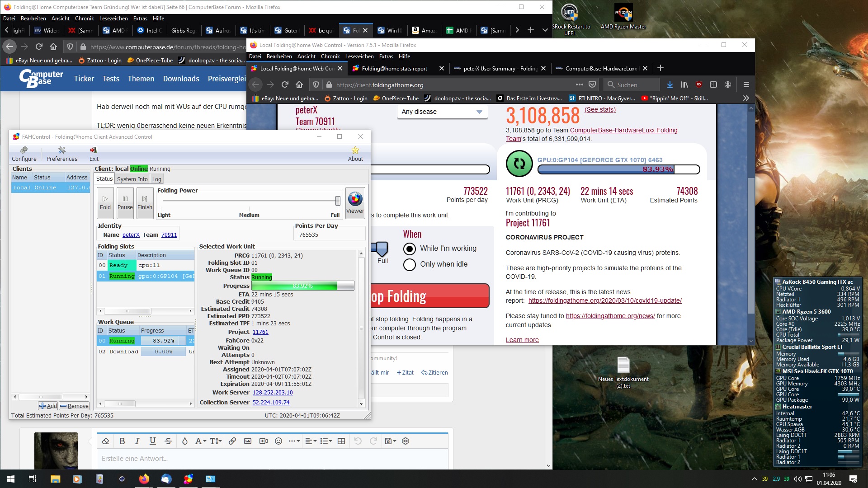868x488 pixels.
Task: Expand Firefox bookmarks overflow chevron
Action: click(746, 98)
